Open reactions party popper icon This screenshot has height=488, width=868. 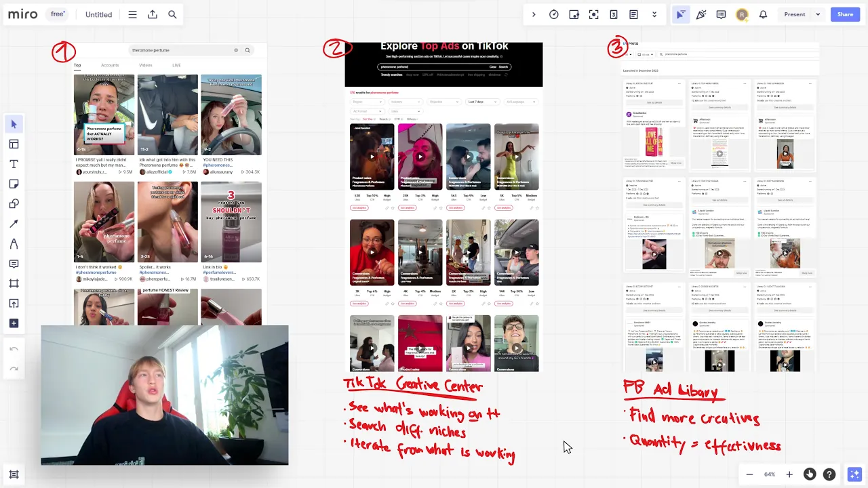pyautogui.click(x=701, y=14)
